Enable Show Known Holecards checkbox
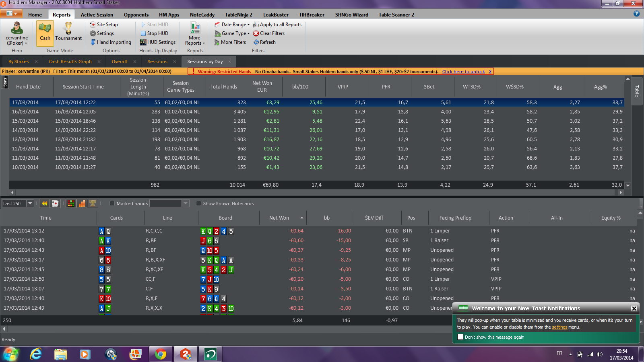The height and width of the screenshot is (362, 644). click(198, 204)
